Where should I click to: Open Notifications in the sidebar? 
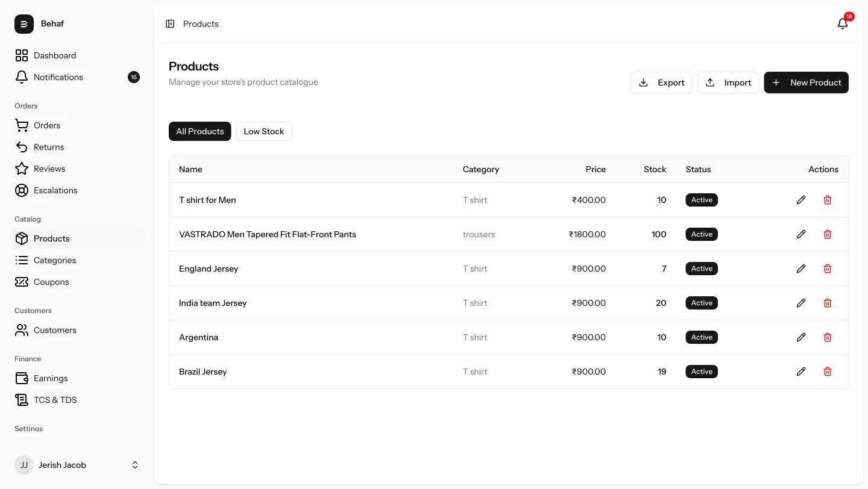(77, 77)
